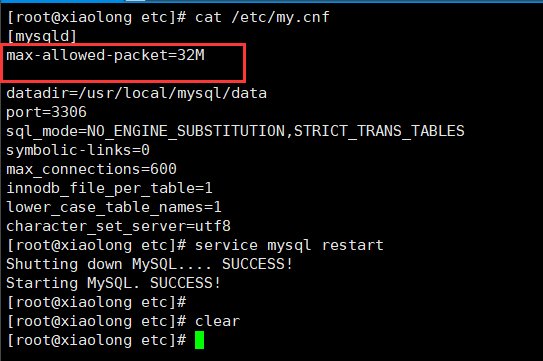
Task: Click the empty prompt line above 'clear'
Action: click(x=97, y=302)
